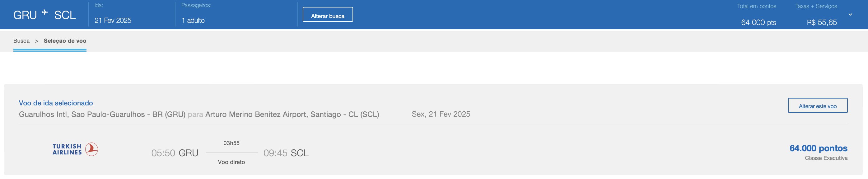Click the 64.000 pontos fare price
The height and width of the screenshot is (179, 868).
[818, 148]
